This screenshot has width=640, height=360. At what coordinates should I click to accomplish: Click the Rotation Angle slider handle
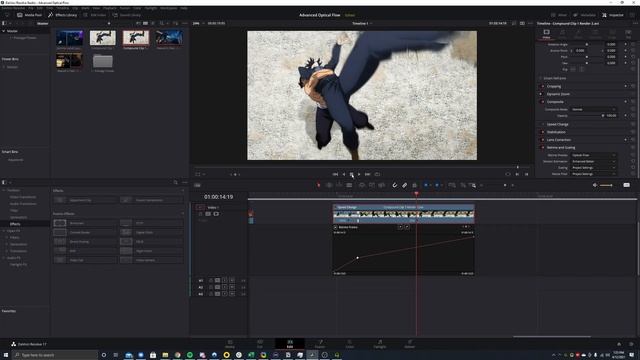click(x=587, y=44)
